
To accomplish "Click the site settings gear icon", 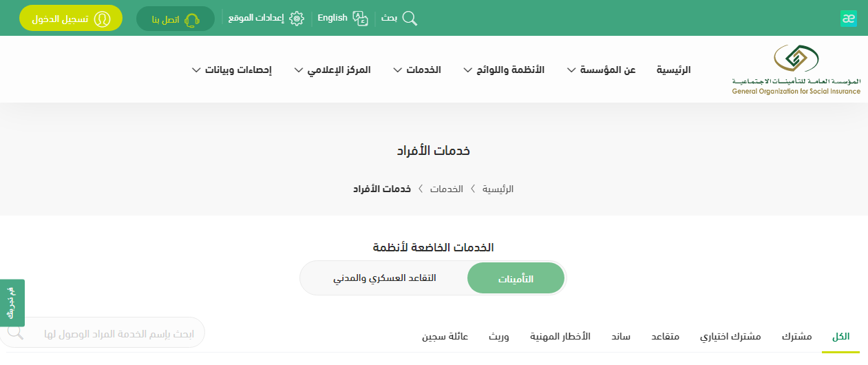I will click(297, 19).
